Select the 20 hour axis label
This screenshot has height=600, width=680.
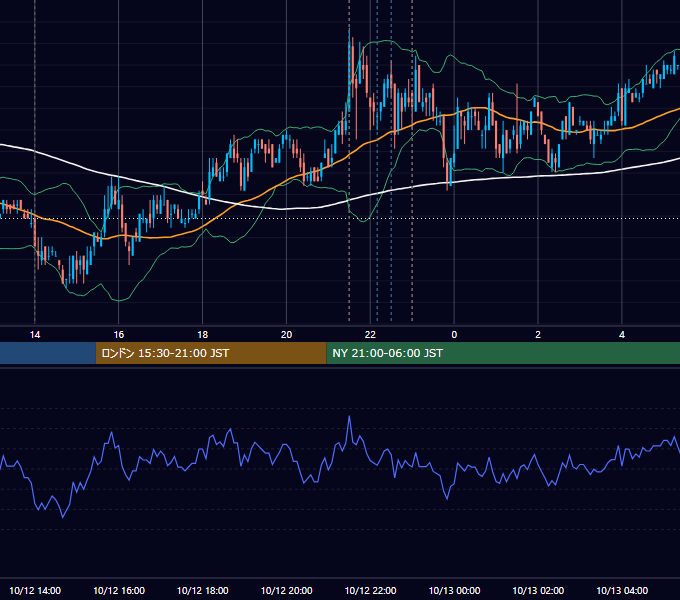click(x=286, y=335)
